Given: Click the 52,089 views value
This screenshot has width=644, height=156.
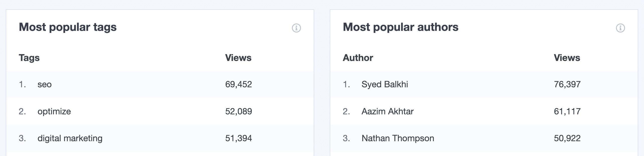Looking at the screenshot, I should tap(238, 111).
